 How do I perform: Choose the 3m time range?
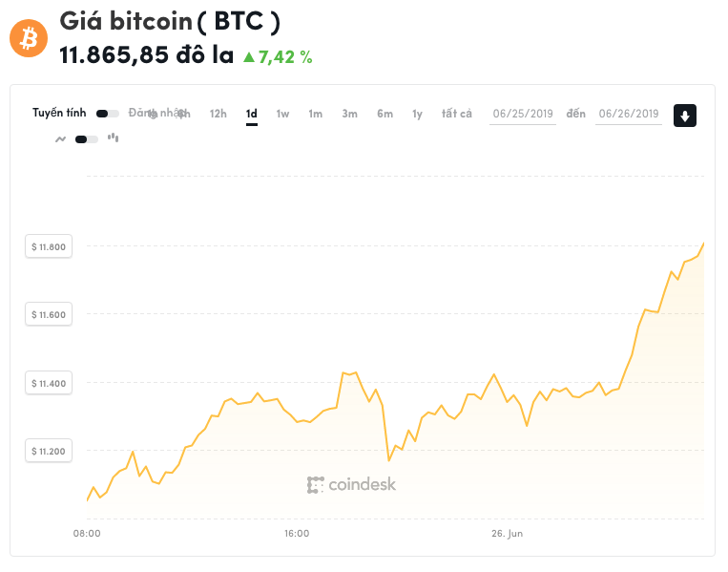(350, 114)
